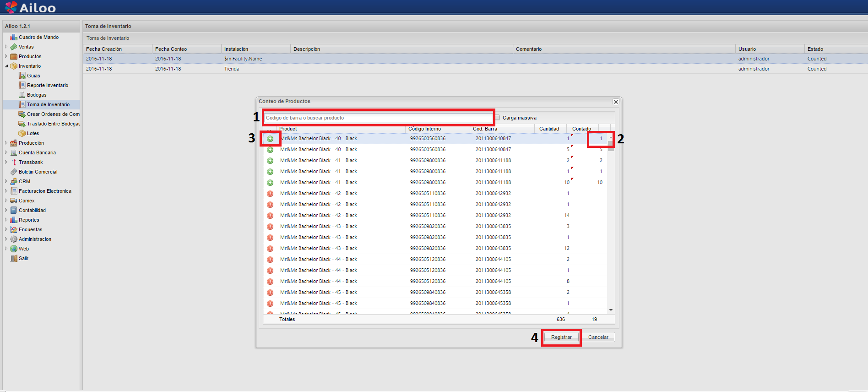Click the Facturacion Electronica icon
Viewport: 868px width, 392px height.
14,191
